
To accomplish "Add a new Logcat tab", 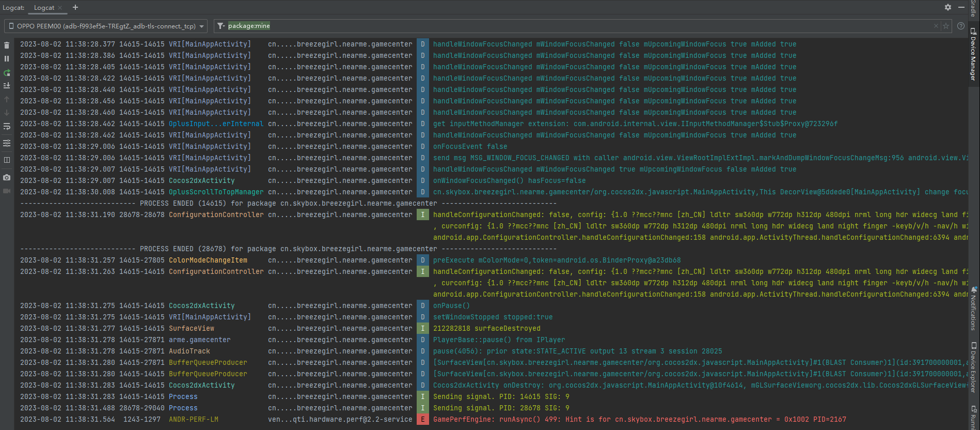I will coord(75,7).
